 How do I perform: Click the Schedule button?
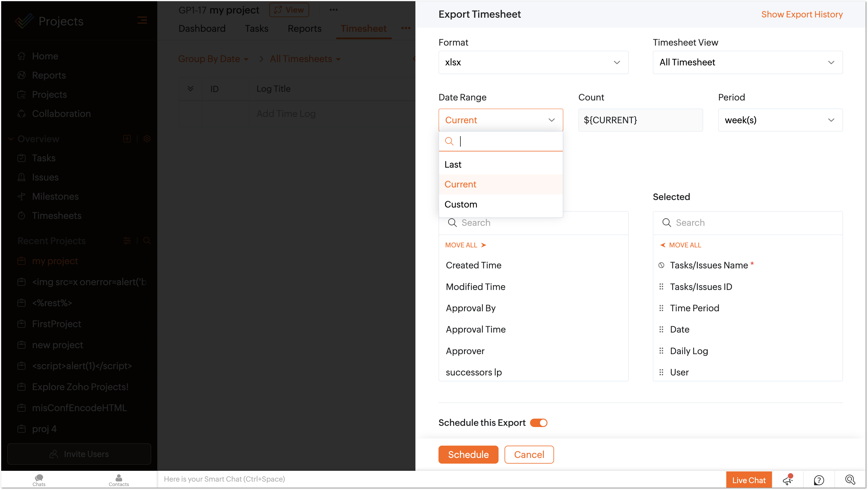[468, 454]
